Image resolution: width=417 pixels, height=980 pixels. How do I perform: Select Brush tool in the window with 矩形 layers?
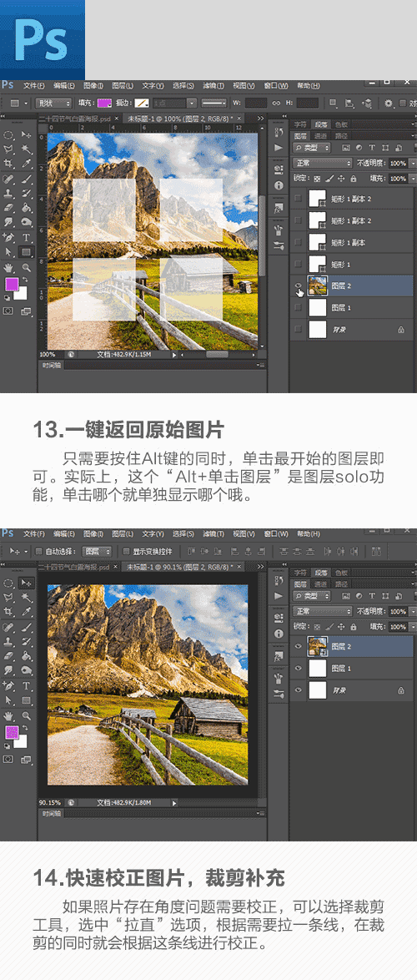[26, 179]
